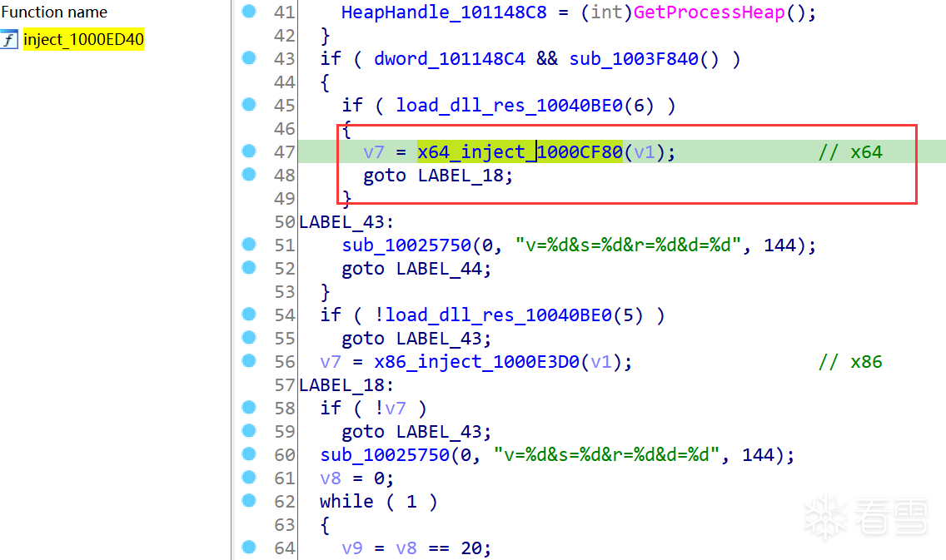Click value 144 on line 51

780,245
